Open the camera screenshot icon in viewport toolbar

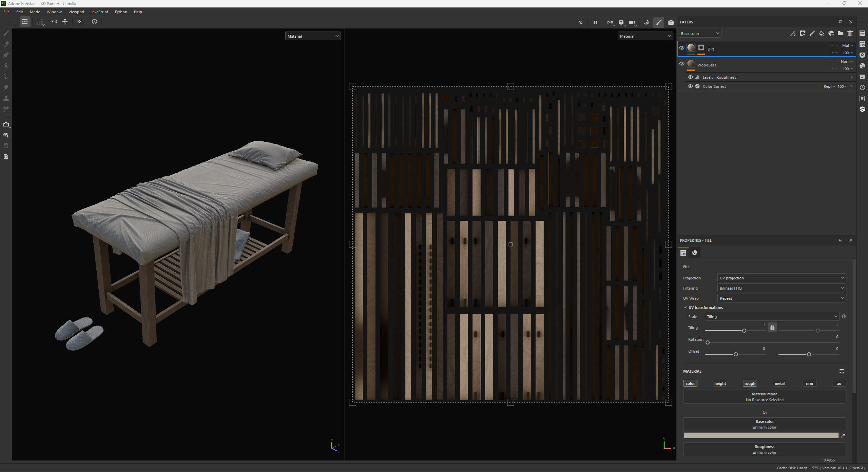pyautogui.click(x=671, y=22)
